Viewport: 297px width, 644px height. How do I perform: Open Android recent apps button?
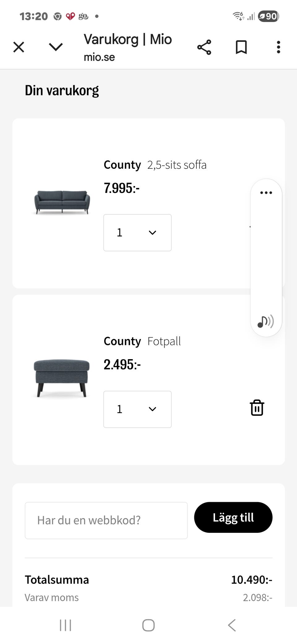[x=65, y=625]
